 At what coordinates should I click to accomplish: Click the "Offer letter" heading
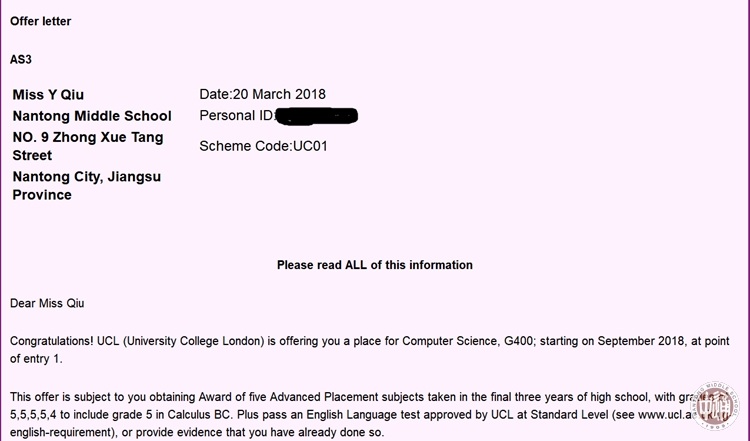click(x=40, y=21)
